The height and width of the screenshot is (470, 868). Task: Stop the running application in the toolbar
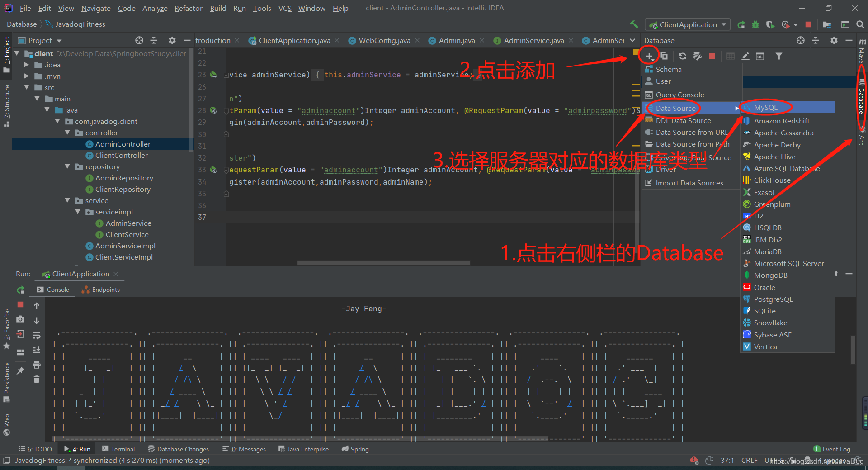[808, 25]
